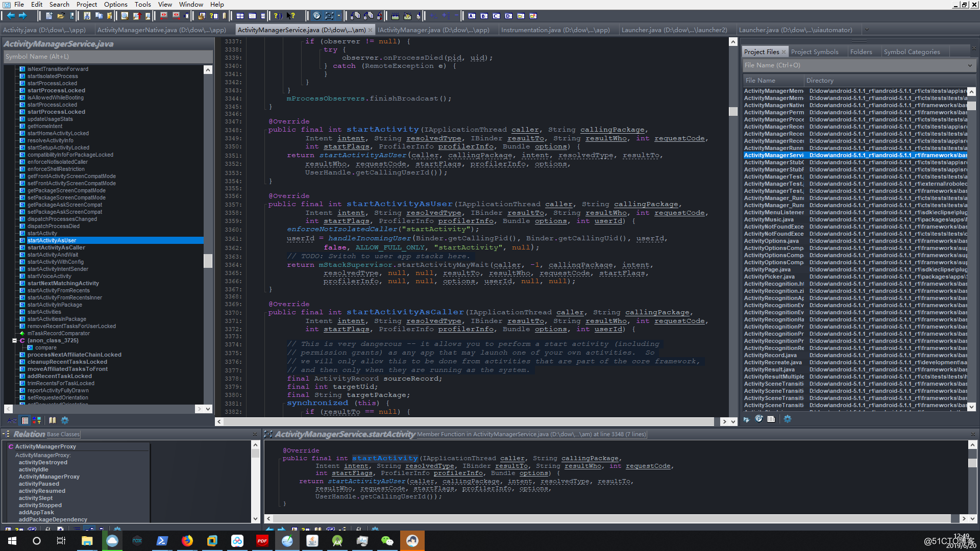
Task: Toggle the symbol list view mode button
Action: [24, 420]
